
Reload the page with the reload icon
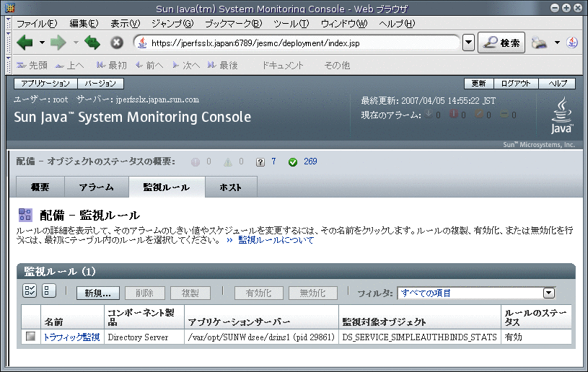[x=92, y=43]
